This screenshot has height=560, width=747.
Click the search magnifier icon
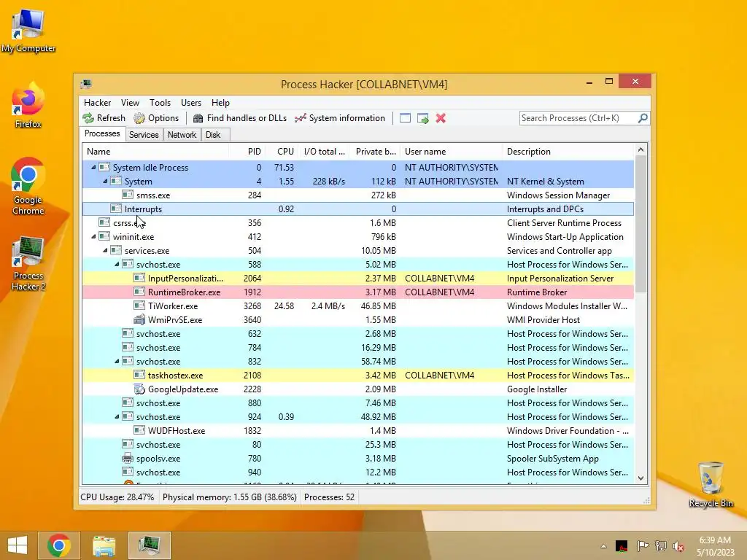(643, 117)
